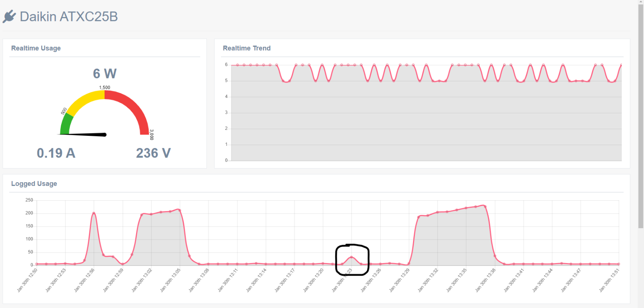644x308 pixels.
Task: Click the final data point at 13:51 in Logged Usage
Action: [619, 264]
